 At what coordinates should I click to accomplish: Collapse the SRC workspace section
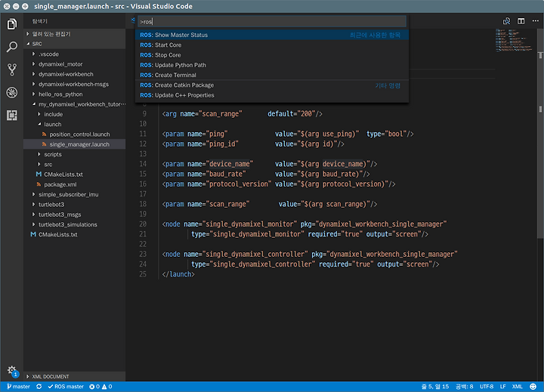tap(74, 44)
